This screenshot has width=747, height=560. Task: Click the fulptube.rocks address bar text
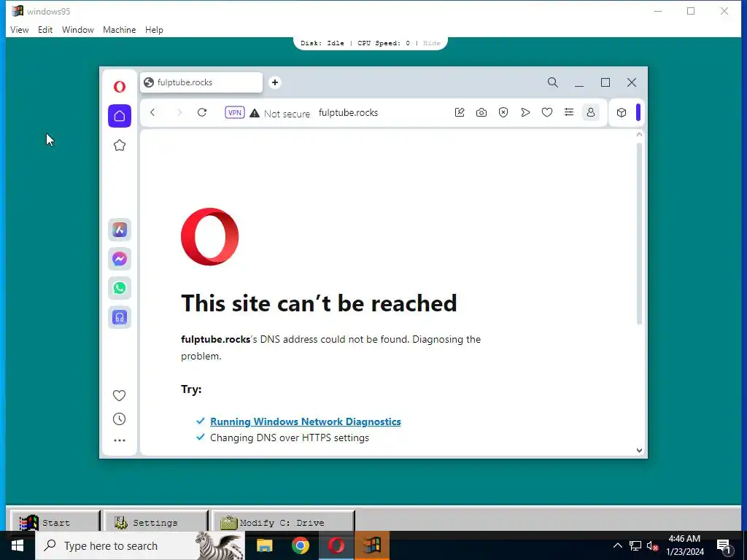coord(348,113)
